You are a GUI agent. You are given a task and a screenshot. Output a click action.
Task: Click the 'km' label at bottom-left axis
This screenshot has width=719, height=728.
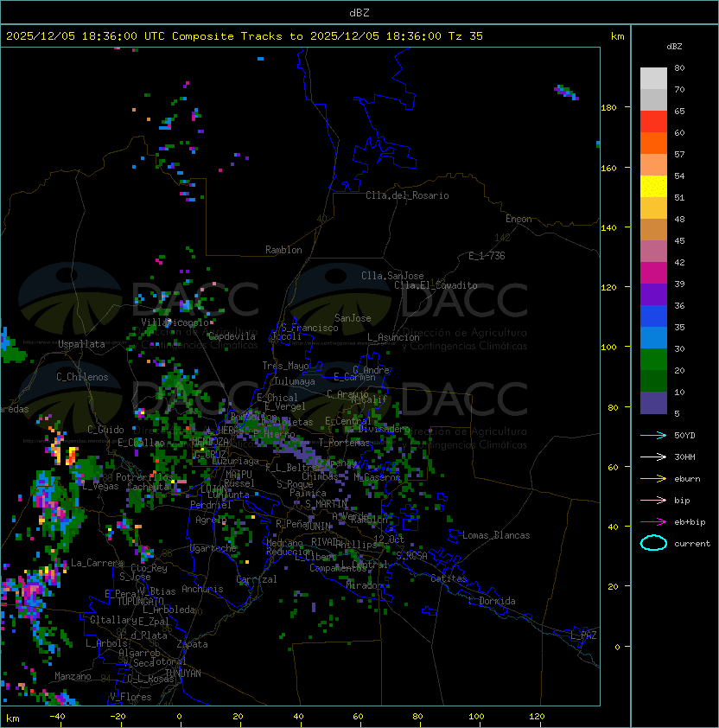pos(13,718)
